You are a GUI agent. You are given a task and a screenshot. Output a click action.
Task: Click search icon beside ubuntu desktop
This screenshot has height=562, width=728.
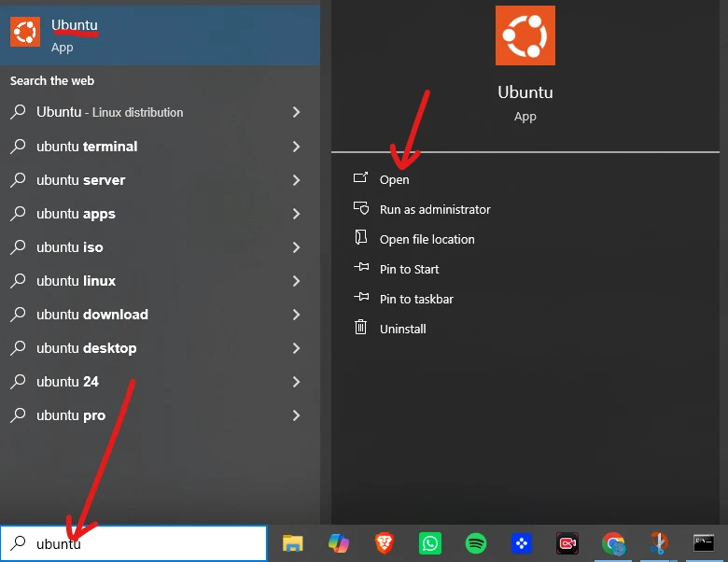(x=18, y=347)
